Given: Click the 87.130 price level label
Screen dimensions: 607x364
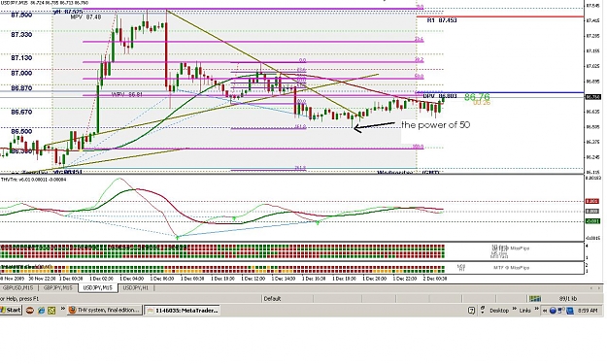Looking at the screenshot, I should point(21,57).
